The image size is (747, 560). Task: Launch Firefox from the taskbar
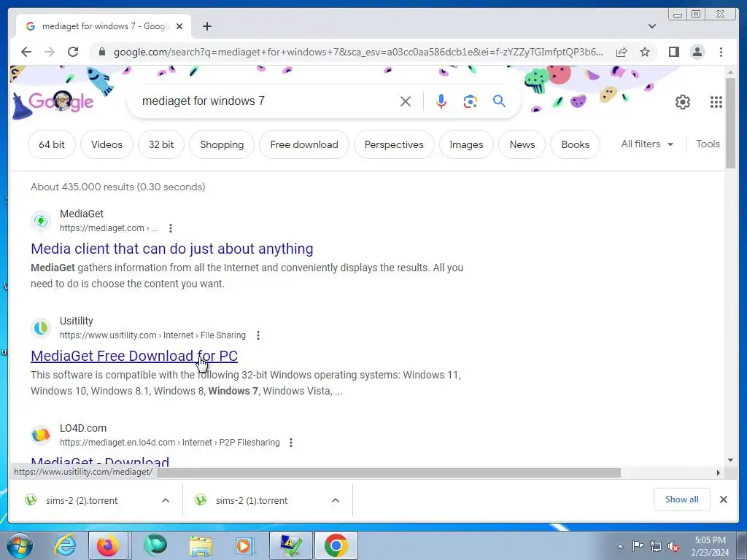click(x=108, y=545)
